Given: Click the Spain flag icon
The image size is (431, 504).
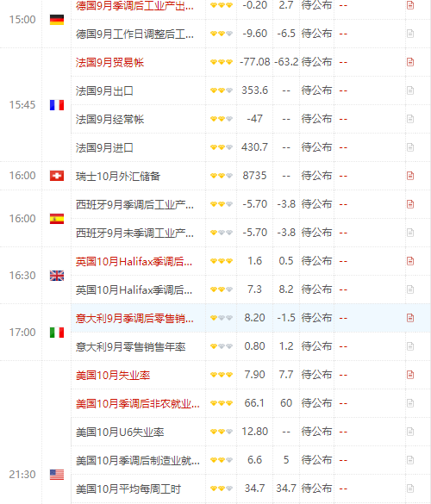Looking at the screenshot, I should pos(57,219).
